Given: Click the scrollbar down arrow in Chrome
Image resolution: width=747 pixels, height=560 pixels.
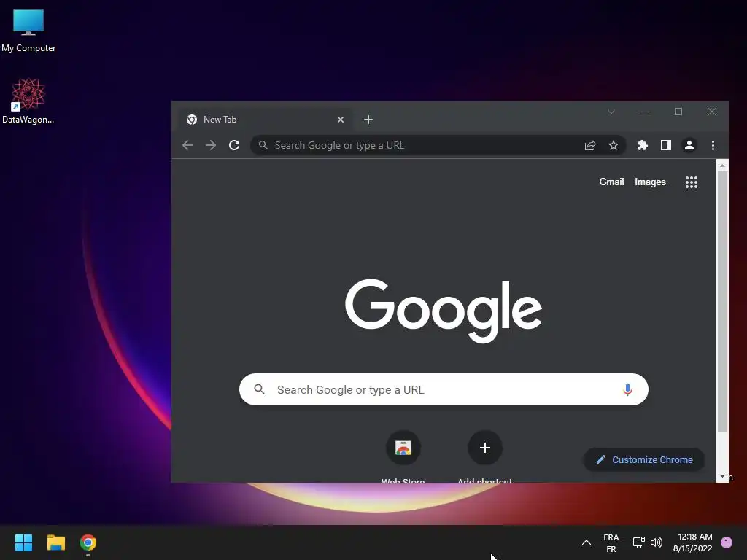Looking at the screenshot, I should (x=722, y=476).
